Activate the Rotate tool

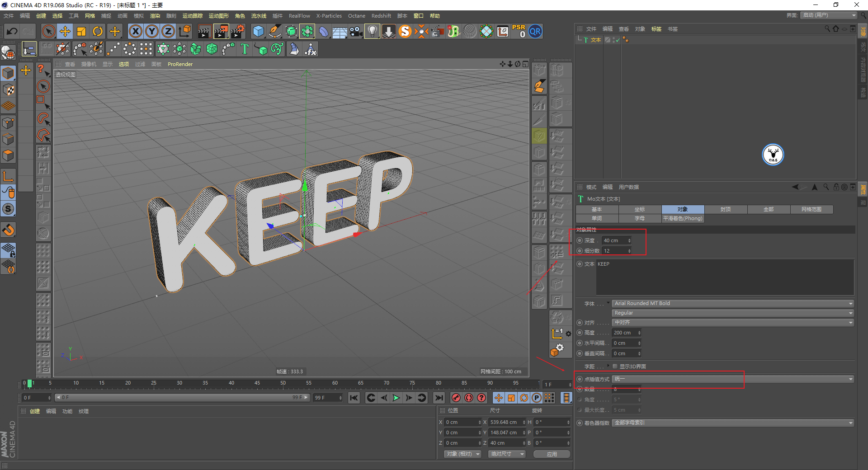[x=98, y=32]
